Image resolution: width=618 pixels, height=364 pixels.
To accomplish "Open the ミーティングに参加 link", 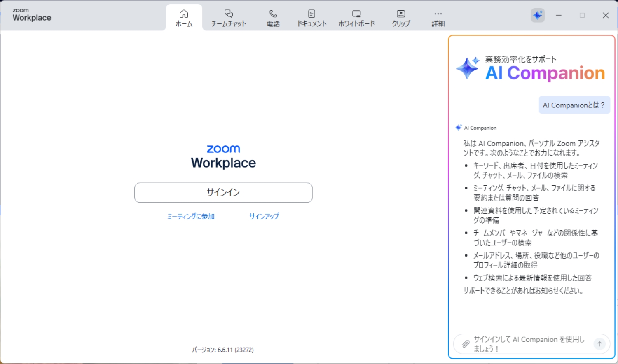I will coord(191,216).
